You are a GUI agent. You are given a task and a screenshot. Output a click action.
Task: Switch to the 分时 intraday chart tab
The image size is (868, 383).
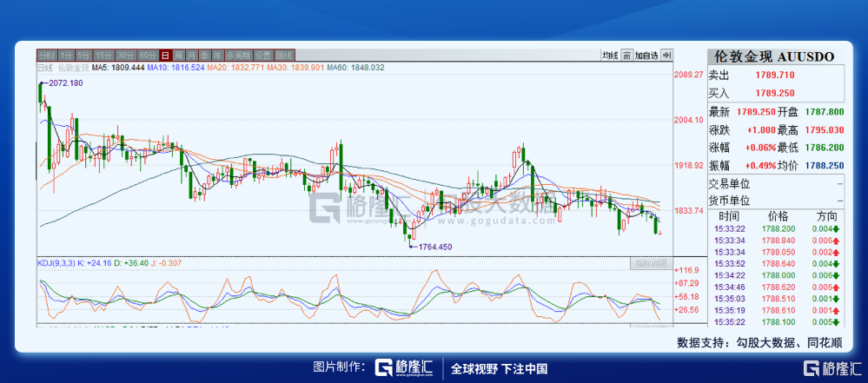click(x=47, y=56)
